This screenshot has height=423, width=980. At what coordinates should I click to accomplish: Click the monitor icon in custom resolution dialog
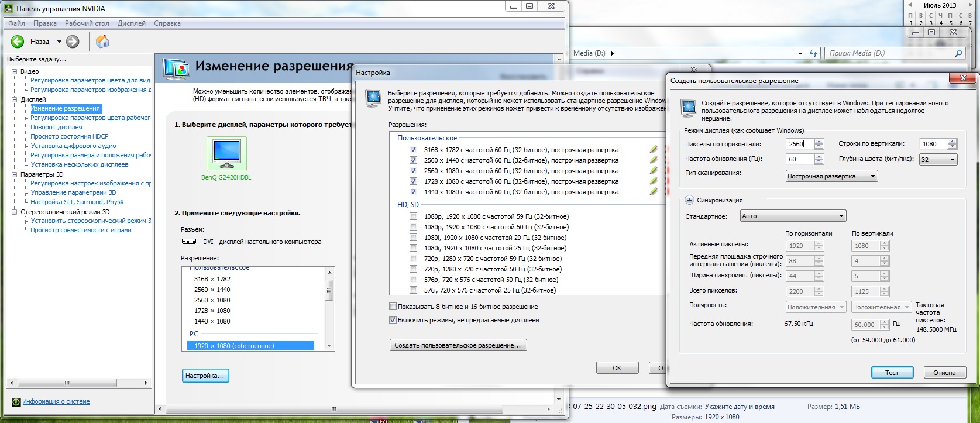coord(689,108)
